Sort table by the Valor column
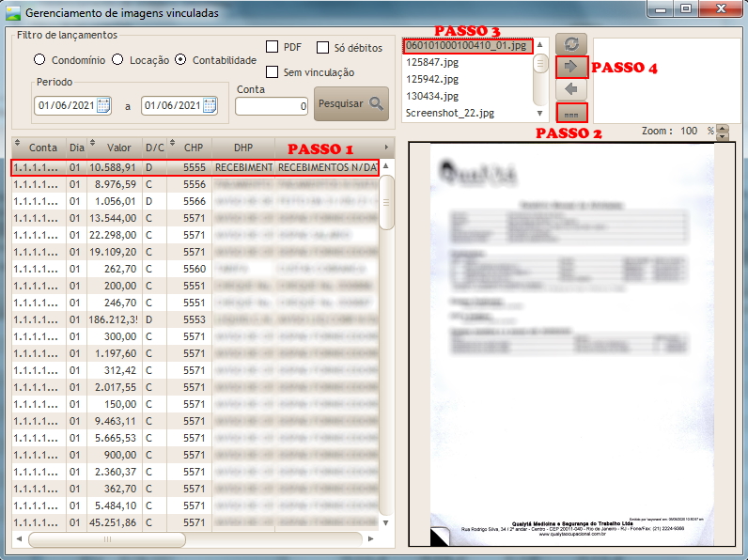The width and height of the screenshot is (748, 560). [x=118, y=148]
